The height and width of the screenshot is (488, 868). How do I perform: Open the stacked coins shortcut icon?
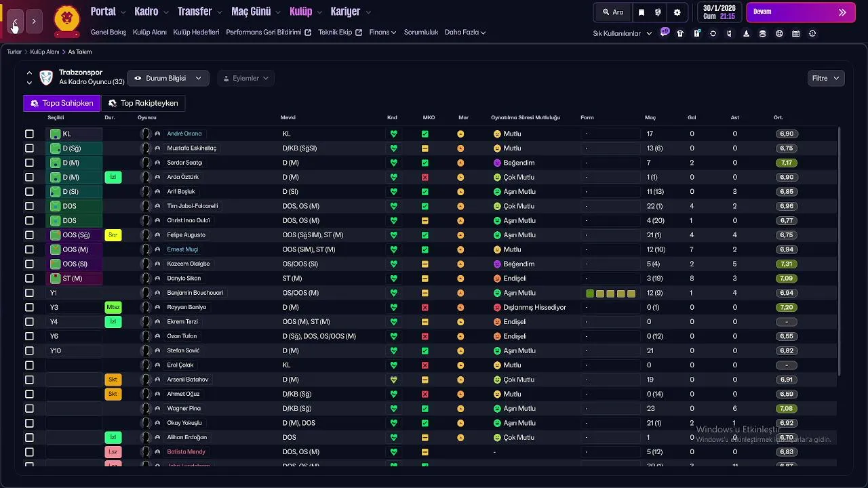pyautogui.click(x=763, y=33)
